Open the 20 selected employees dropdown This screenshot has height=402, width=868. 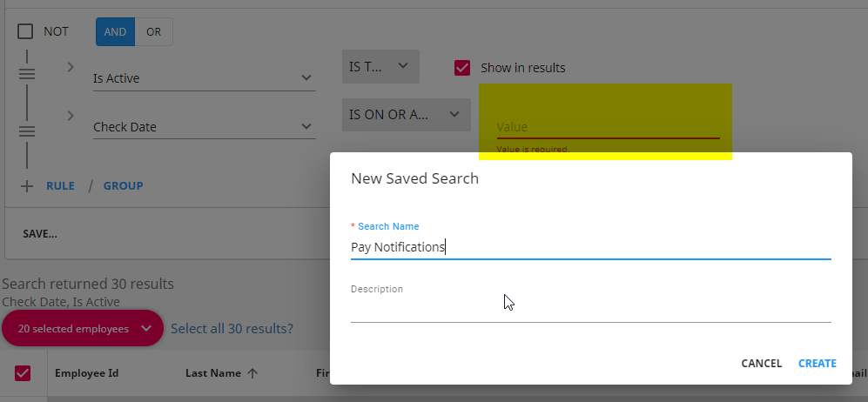click(83, 328)
